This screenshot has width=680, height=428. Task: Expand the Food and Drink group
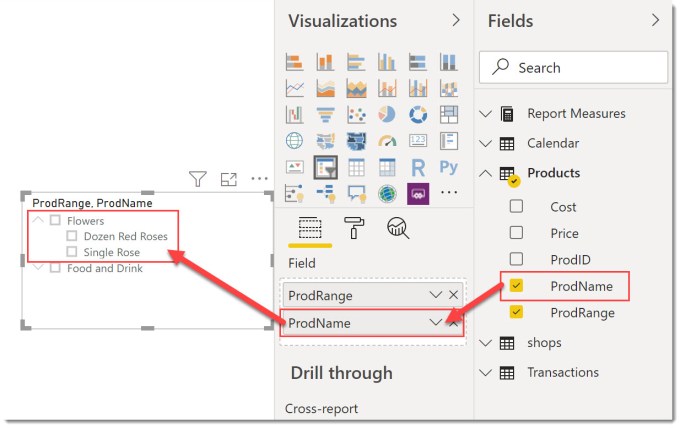[x=39, y=268]
